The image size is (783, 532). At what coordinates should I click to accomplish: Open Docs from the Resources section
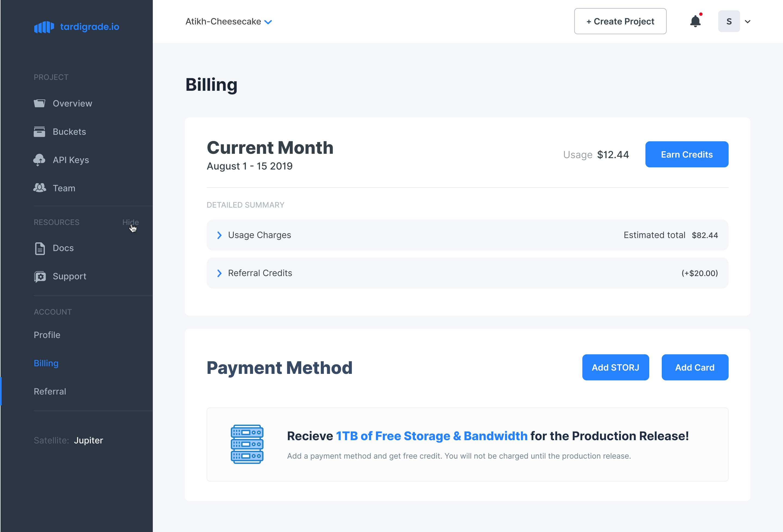(x=63, y=248)
